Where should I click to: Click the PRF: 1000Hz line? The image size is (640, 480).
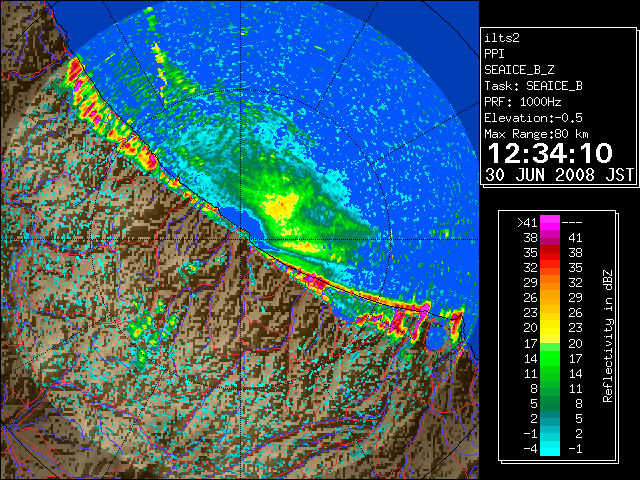click(523, 102)
